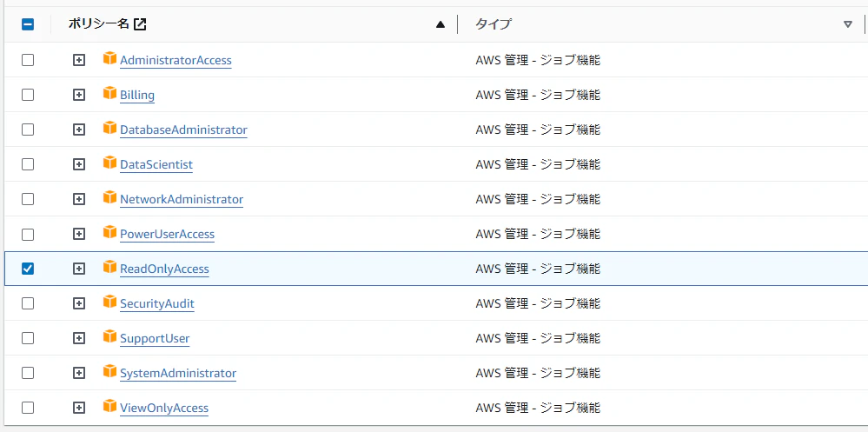
Task: Expand the NetworkAdministrator policy details
Action: [x=79, y=199]
